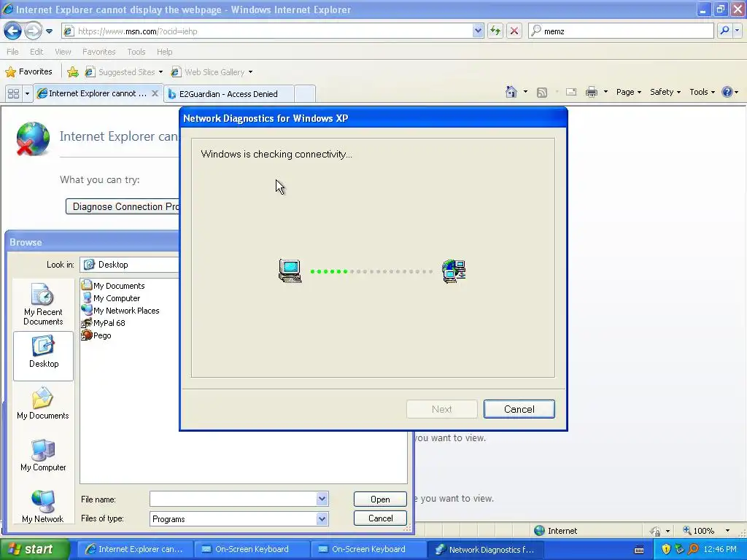Select My Recent Documents in Browse dialog
This screenshot has width=747, height=560.
tap(43, 305)
